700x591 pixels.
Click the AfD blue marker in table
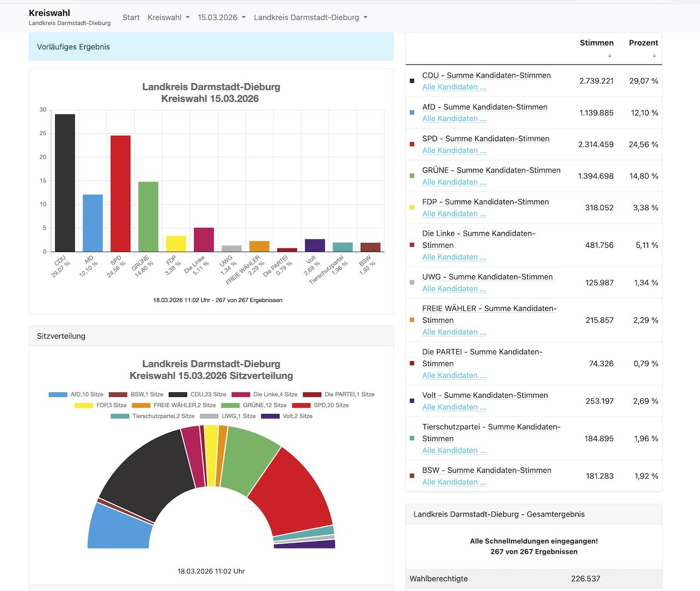[412, 113]
